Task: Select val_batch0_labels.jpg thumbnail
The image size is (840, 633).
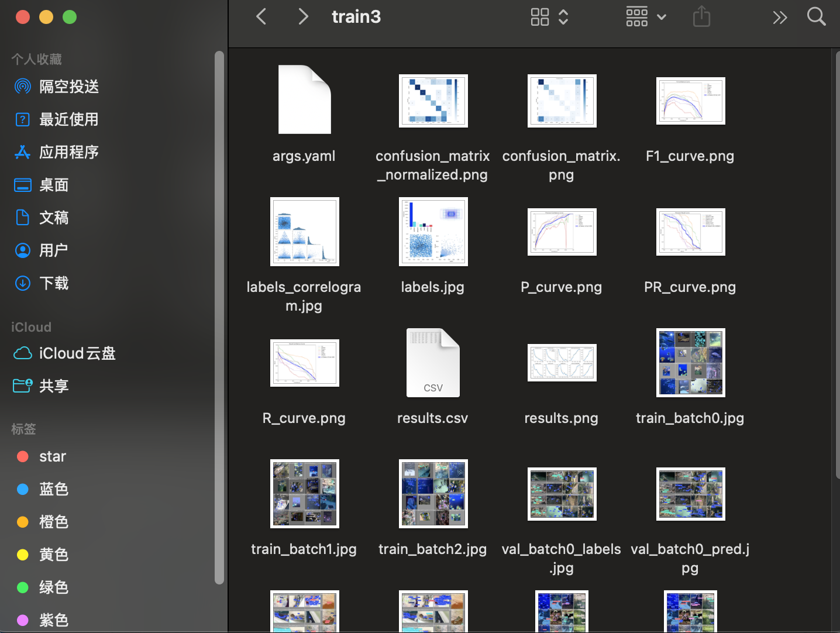Action: (x=562, y=494)
